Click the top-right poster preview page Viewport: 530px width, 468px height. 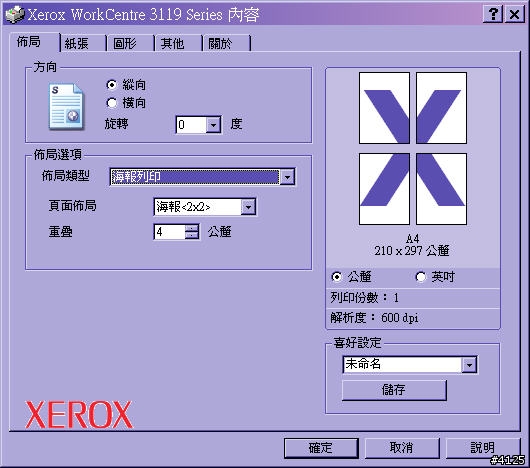[441, 108]
